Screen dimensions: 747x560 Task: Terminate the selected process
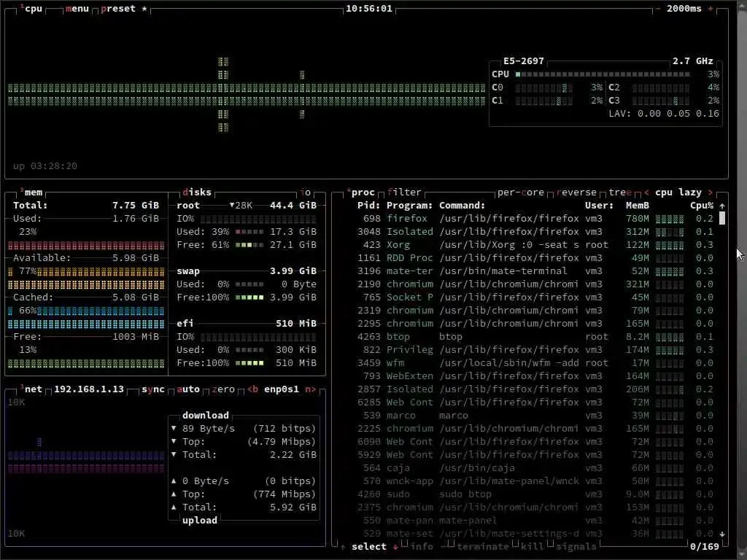click(483, 547)
